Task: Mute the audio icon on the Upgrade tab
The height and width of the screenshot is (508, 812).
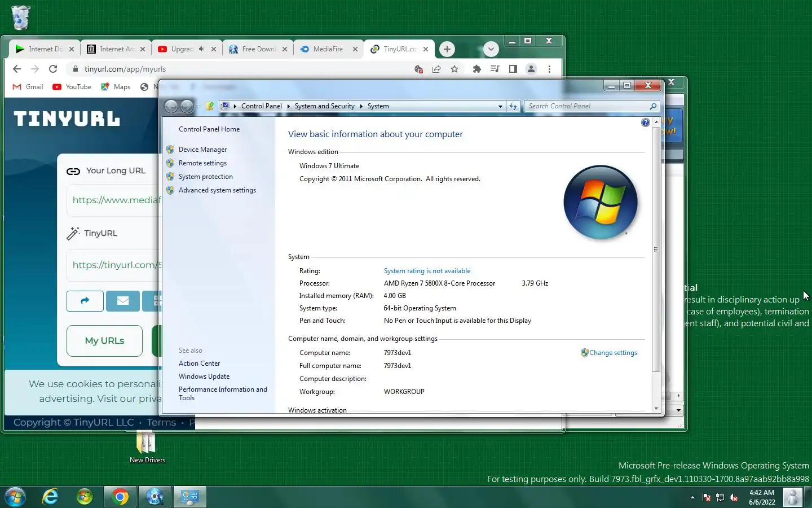Action: [201, 49]
